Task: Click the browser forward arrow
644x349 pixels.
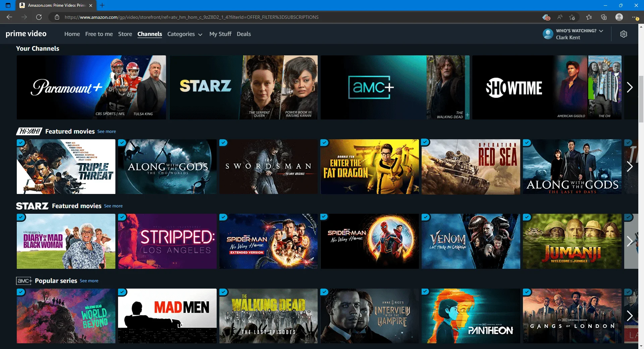Action: tap(24, 17)
